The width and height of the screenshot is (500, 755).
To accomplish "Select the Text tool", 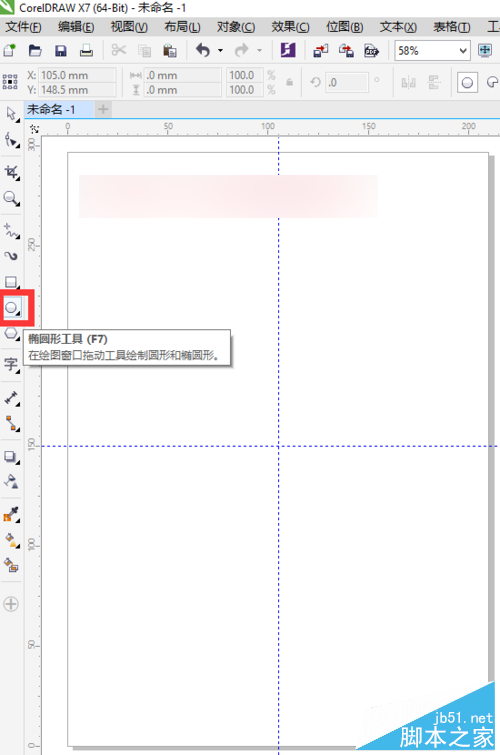I will [11, 364].
